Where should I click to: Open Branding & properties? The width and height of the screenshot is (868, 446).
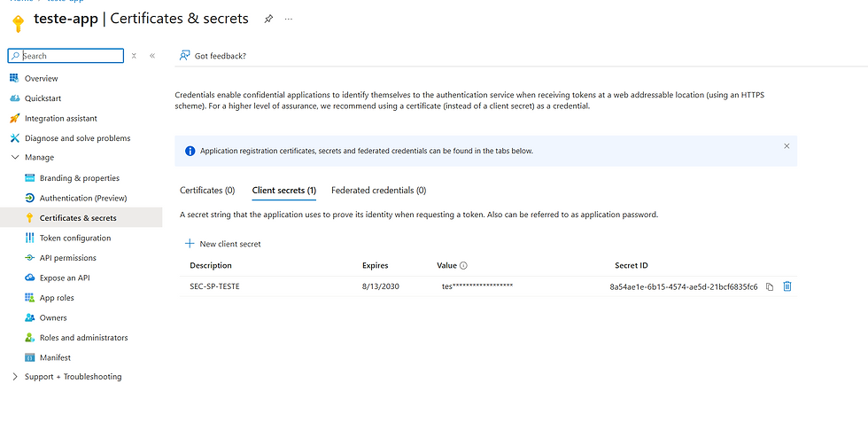(x=81, y=178)
